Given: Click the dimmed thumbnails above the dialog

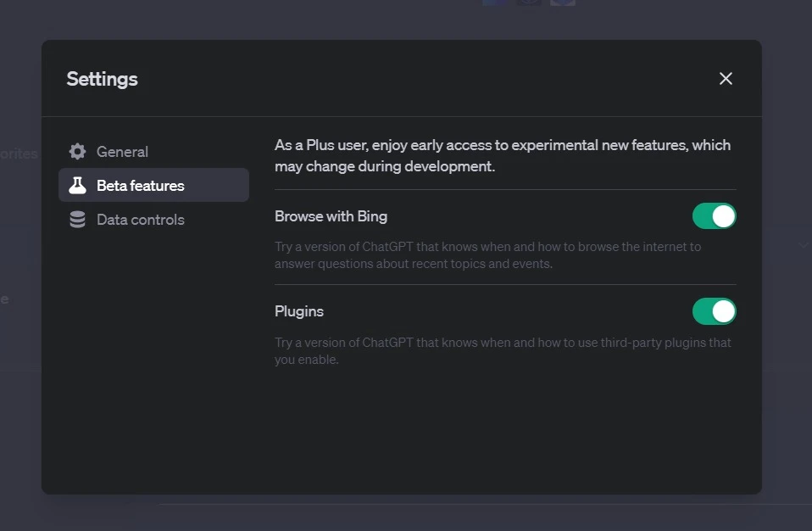Looking at the screenshot, I should (x=528, y=3).
